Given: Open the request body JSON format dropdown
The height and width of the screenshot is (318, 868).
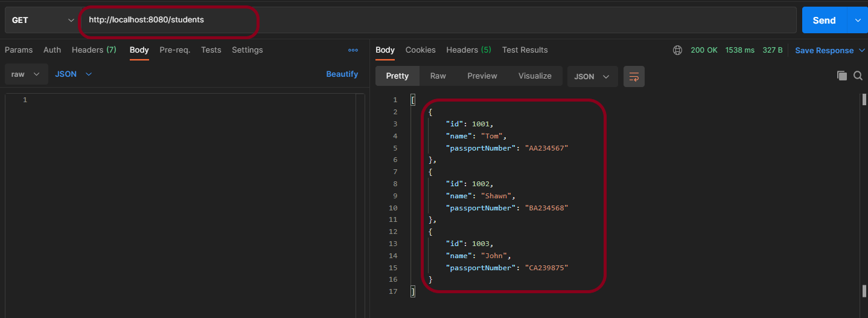Looking at the screenshot, I should pos(73,74).
